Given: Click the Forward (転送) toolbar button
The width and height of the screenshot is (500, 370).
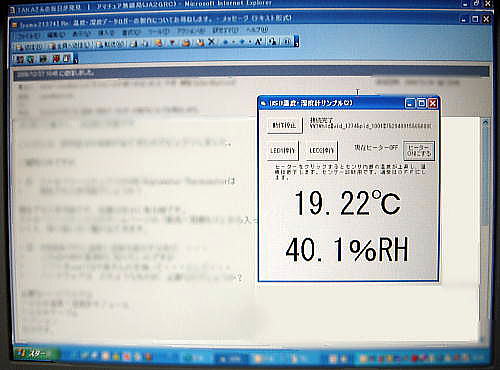Looking at the screenshot, I should pyautogui.click(x=111, y=45).
